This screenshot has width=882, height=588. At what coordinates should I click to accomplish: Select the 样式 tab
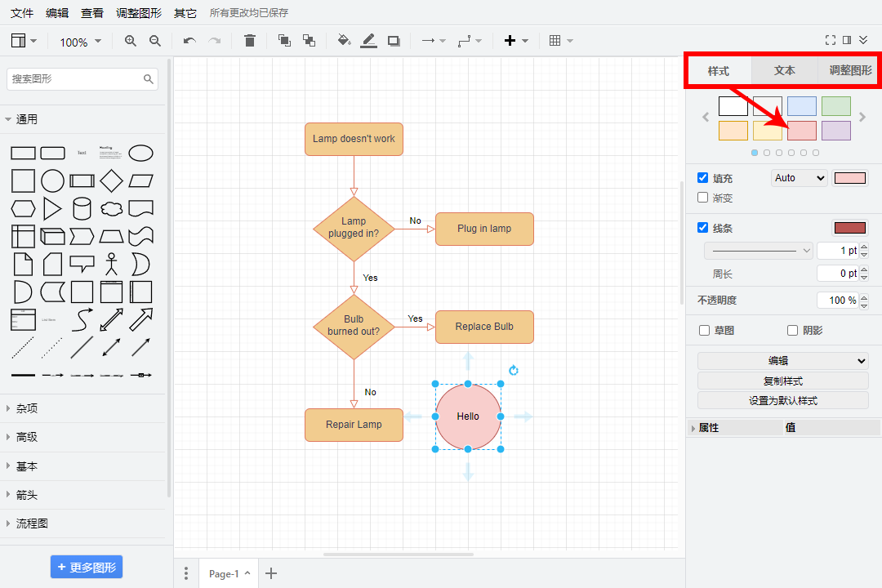pos(719,71)
